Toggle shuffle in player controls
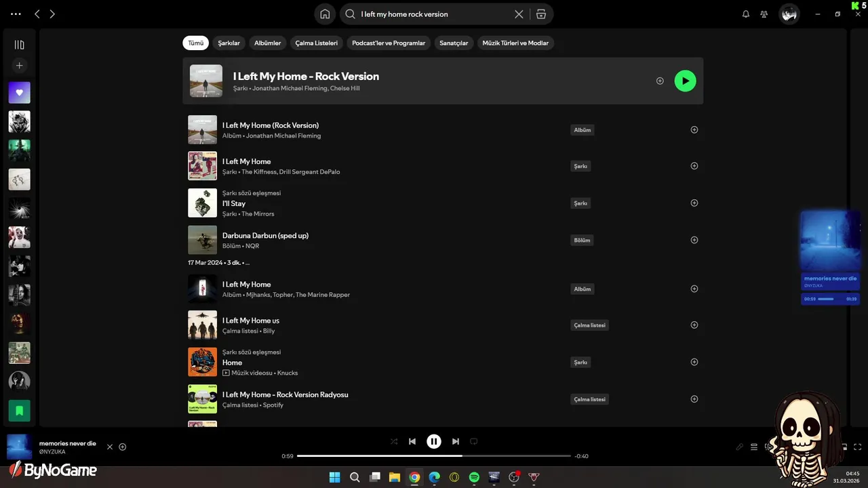Image resolution: width=868 pixels, height=488 pixels. click(394, 441)
